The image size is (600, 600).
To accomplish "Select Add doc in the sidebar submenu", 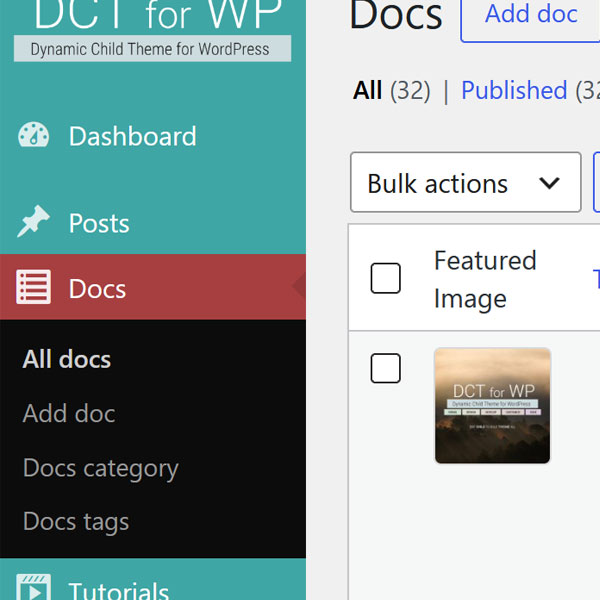I will tap(69, 414).
